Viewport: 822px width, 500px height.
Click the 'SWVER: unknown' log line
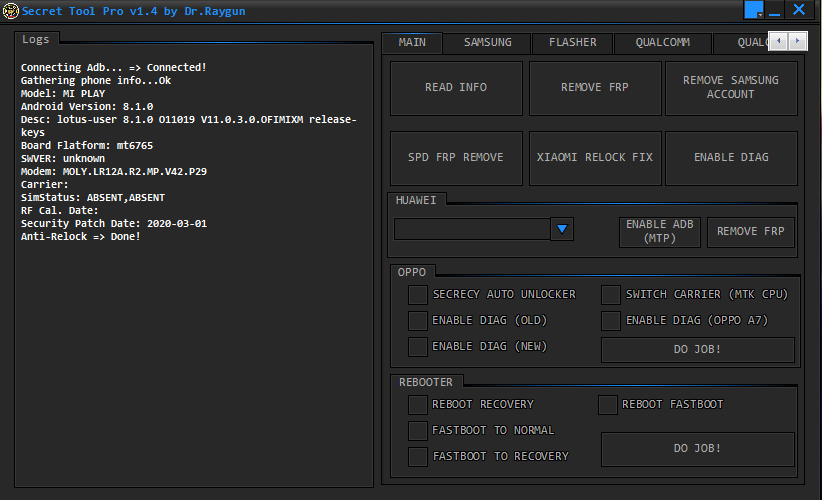(63, 158)
